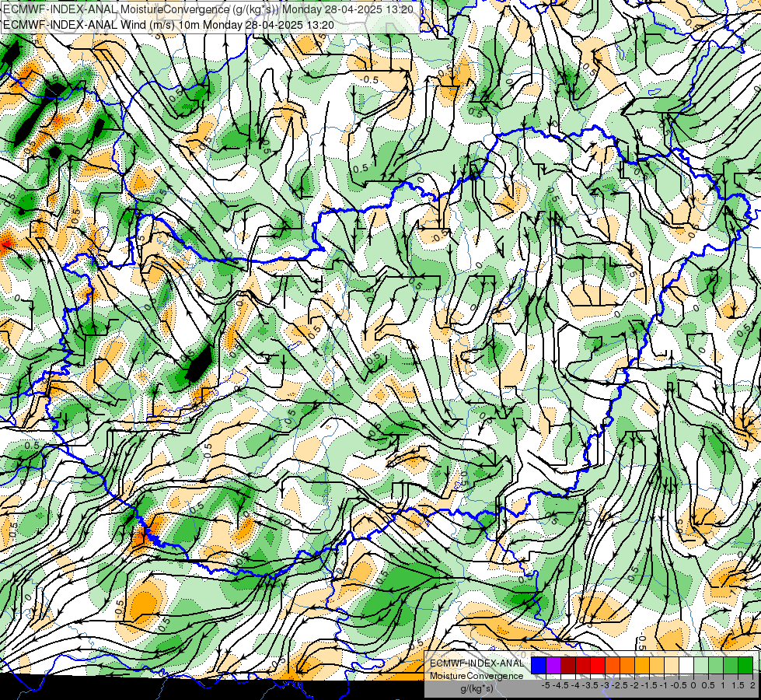Screen dimensions: 761x700
Task: Click the Wind (m/s) 10m title line
Action: coord(169,24)
